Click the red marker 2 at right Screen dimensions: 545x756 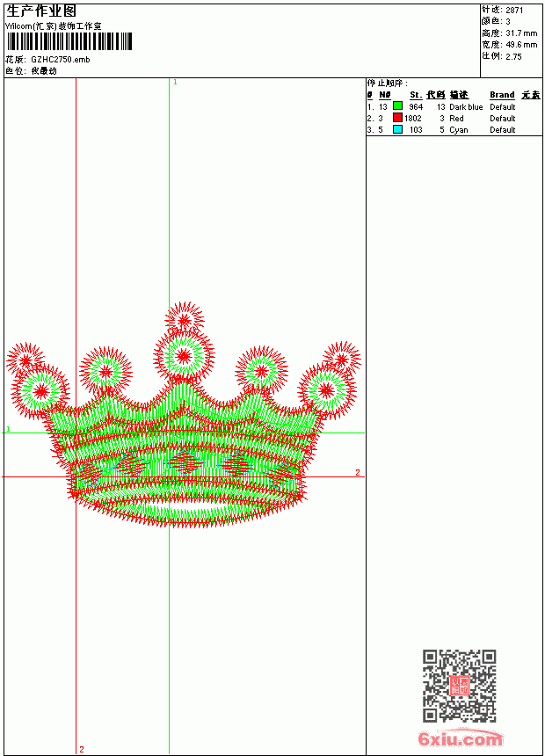tap(358, 472)
